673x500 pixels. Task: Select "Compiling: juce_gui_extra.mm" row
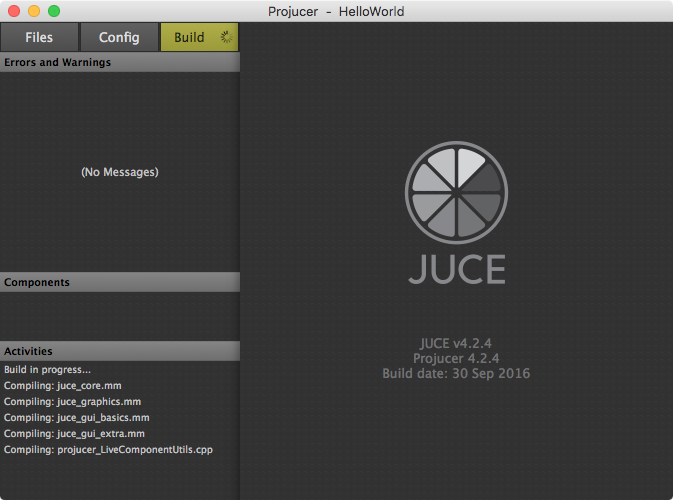click(x=120, y=433)
